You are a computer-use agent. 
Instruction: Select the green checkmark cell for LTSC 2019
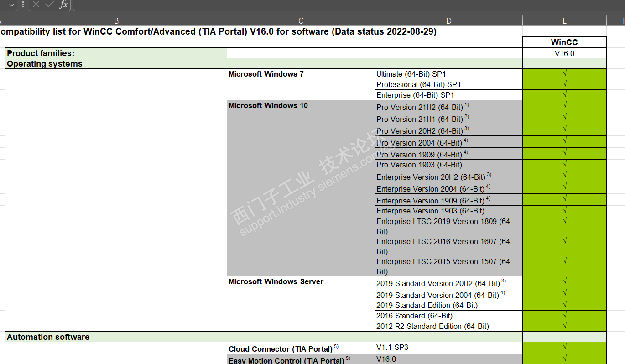pos(564,226)
